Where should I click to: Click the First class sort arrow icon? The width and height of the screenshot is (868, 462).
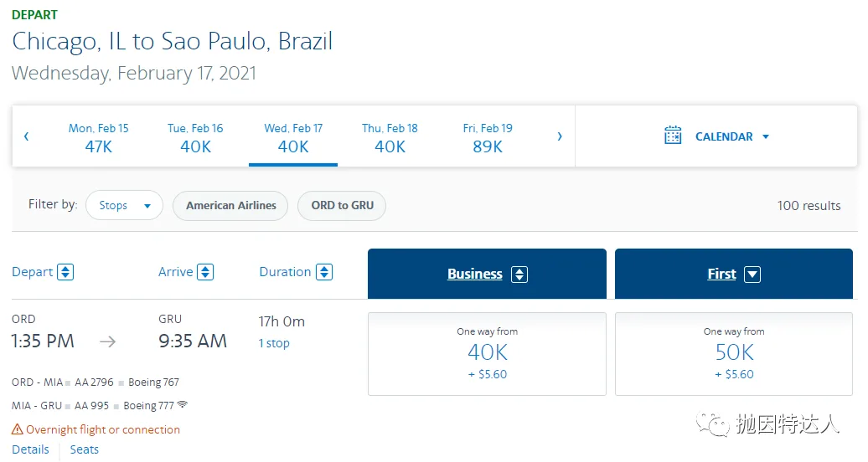752,275
